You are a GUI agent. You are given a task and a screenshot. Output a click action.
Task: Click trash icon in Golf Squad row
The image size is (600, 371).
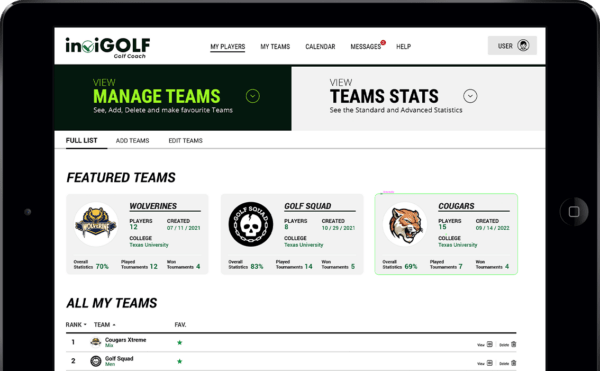(x=514, y=363)
